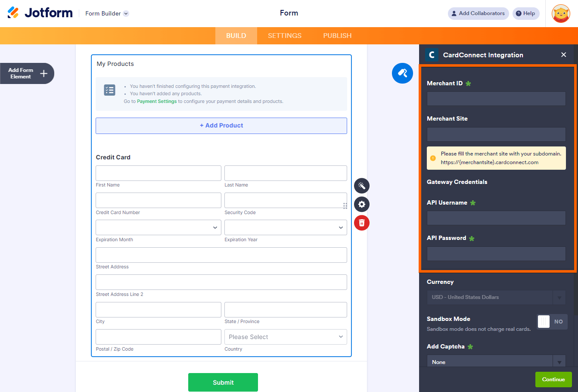Viewport: 578px width, 392px height.
Task: Click the Add Collaborators button
Action: point(478,13)
